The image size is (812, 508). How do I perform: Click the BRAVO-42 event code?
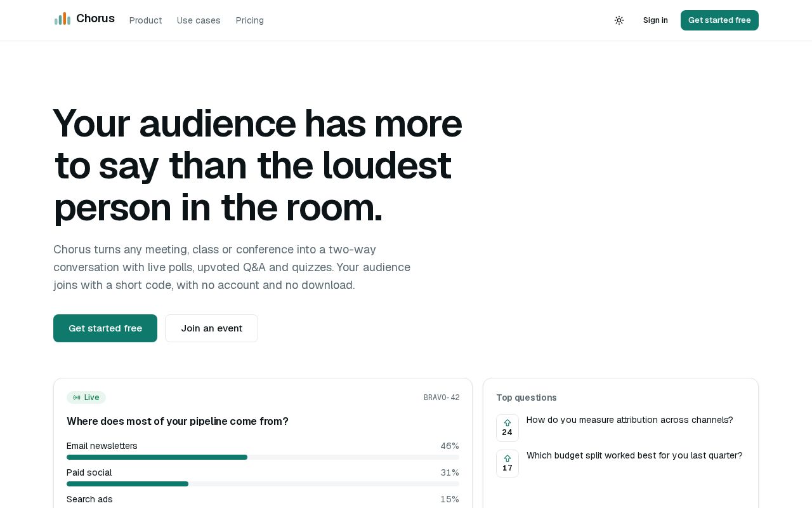tap(442, 398)
